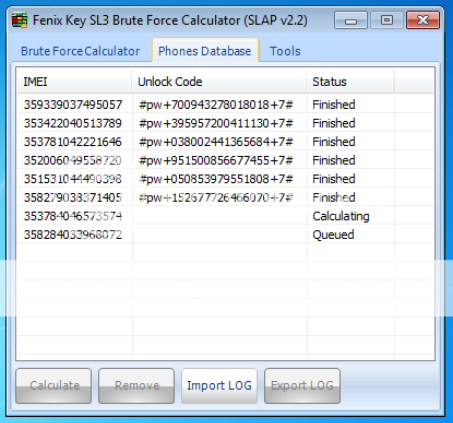The width and height of the screenshot is (453, 423).
Task: Sort by the Unlock Code column header
Action: [219, 82]
